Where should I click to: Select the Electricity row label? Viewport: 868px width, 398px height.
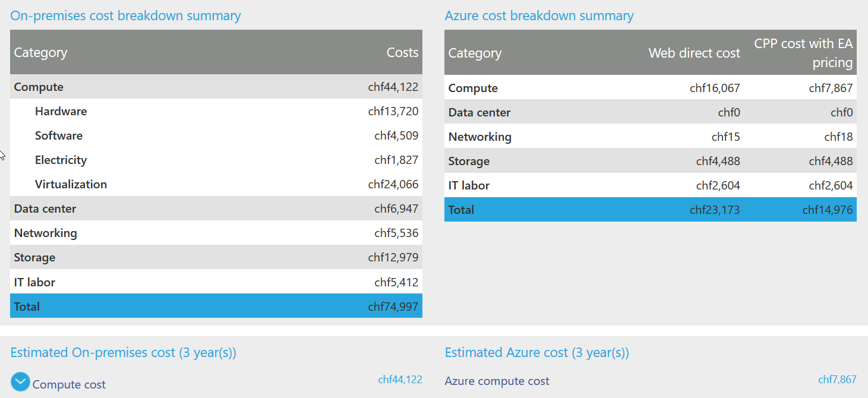61,160
